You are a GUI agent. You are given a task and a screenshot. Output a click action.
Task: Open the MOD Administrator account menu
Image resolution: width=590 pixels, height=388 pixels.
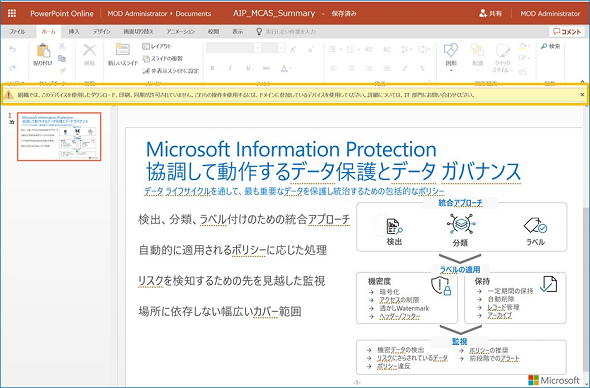[550, 14]
